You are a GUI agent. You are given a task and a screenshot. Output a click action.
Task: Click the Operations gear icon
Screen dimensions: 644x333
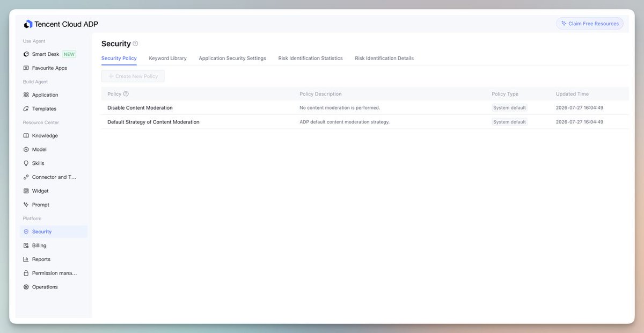click(x=26, y=287)
